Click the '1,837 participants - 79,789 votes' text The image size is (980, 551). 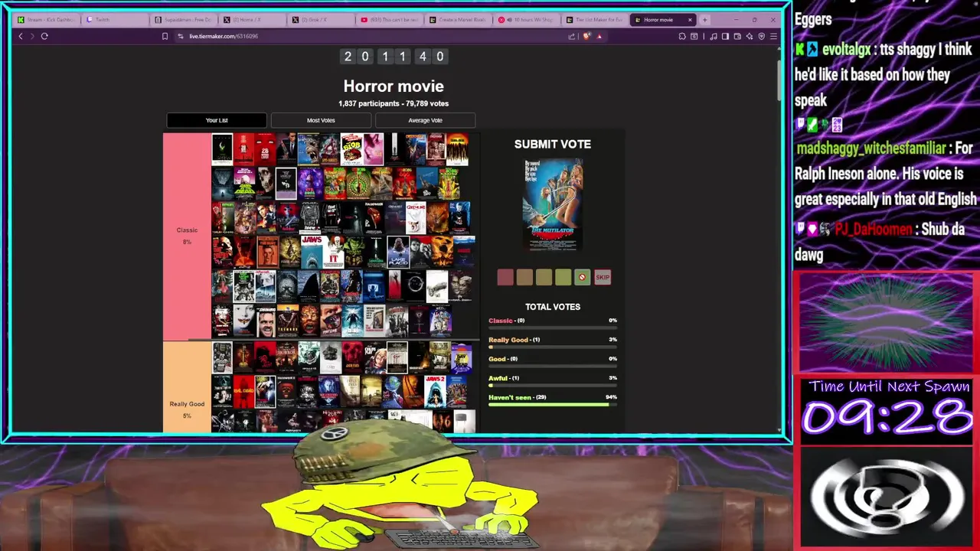(394, 103)
